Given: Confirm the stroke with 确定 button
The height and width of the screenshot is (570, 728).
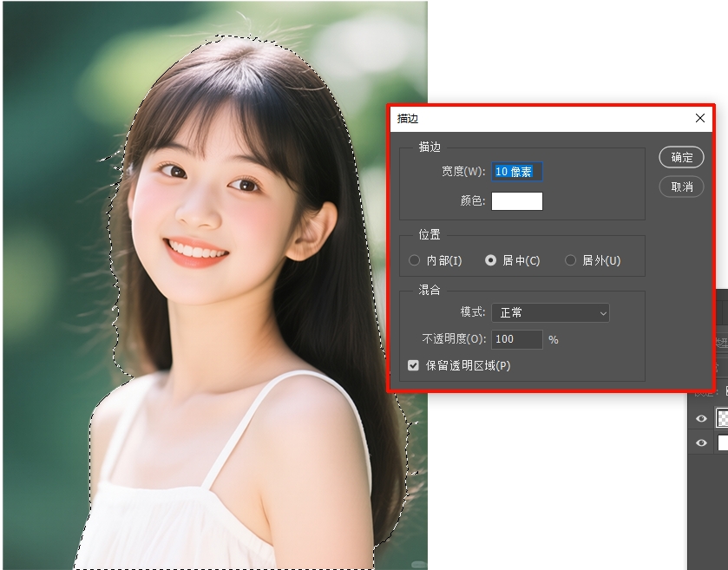Looking at the screenshot, I should point(681,157).
